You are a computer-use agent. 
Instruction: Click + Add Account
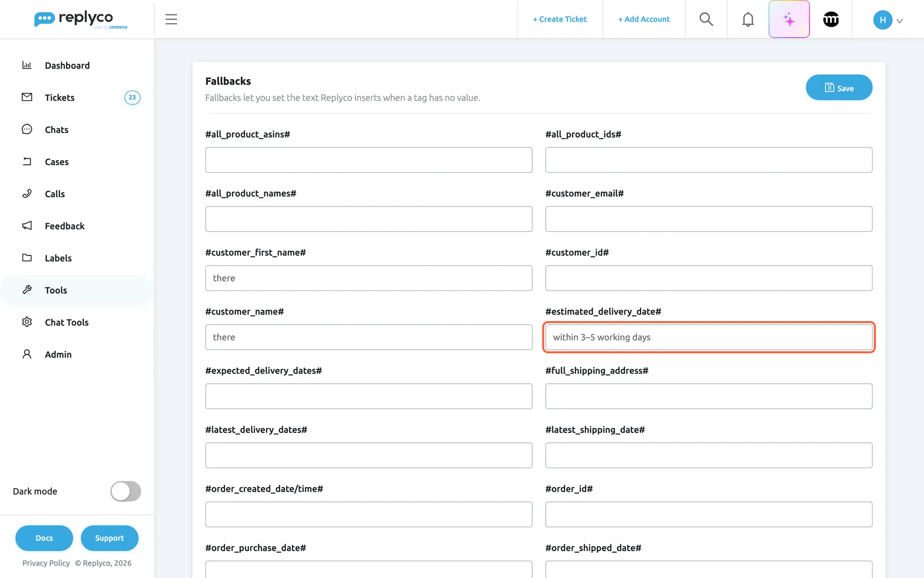[x=644, y=19]
